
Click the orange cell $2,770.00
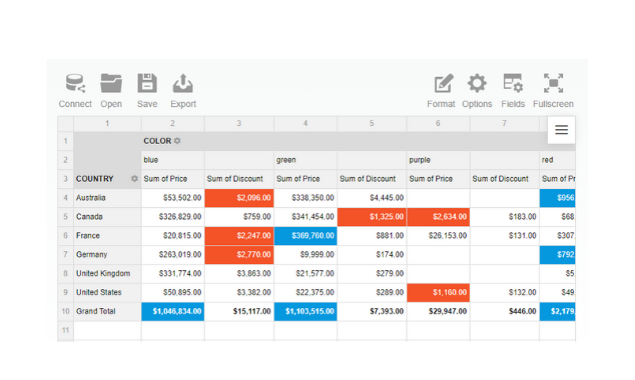click(x=239, y=254)
